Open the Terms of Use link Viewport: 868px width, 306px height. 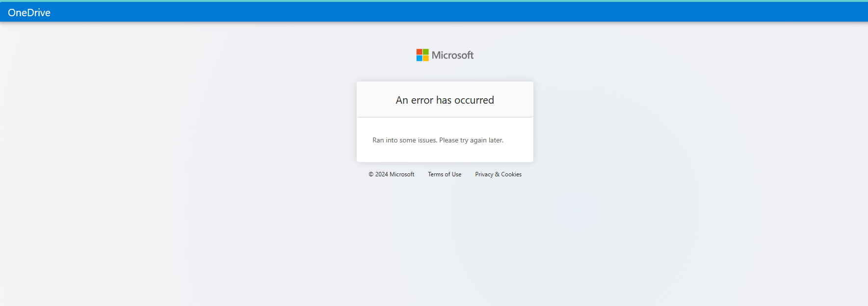coord(445,174)
